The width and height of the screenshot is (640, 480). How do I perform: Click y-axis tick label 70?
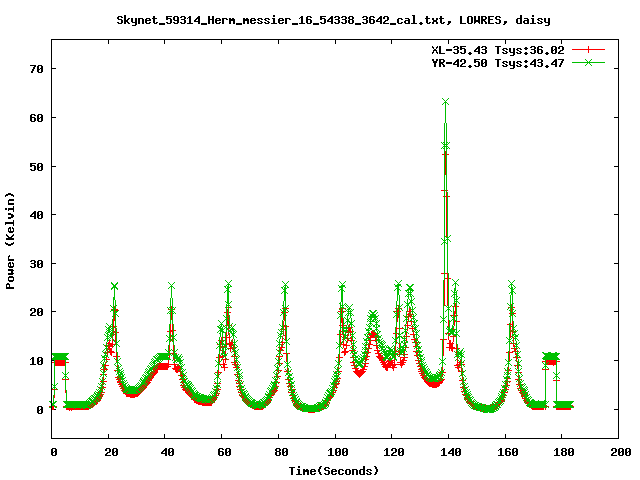click(37, 69)
